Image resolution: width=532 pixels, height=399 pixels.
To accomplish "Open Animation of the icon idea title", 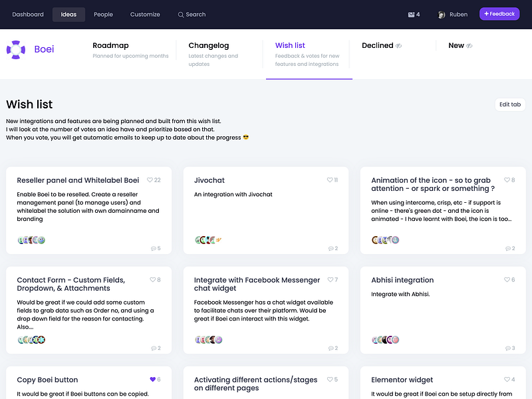I will (433, 185).
